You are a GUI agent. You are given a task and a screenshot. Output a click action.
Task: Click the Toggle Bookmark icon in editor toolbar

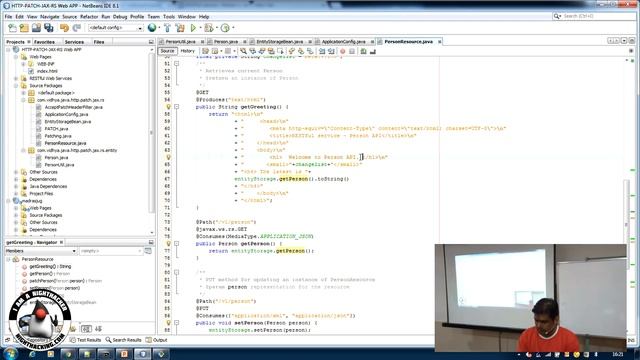pos(310,51)
